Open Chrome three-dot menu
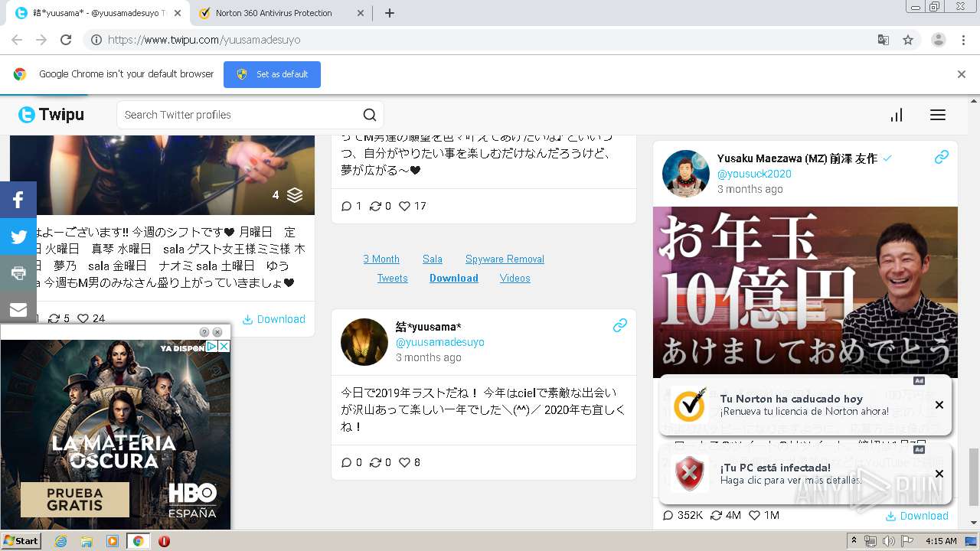Image resolution: width=980 pixels, height=551 pixels. tap(964, 40)
